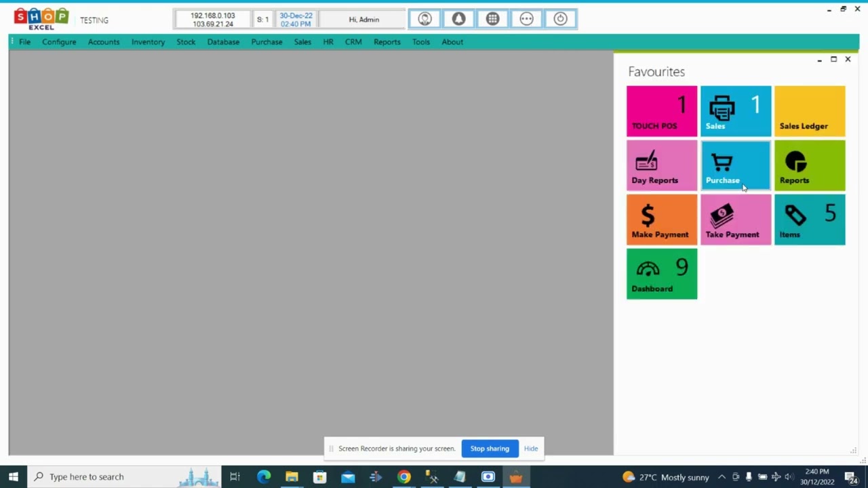Open the Tools menu
The height and width of the screenshot is (488, 868).
tap(421, 42)
